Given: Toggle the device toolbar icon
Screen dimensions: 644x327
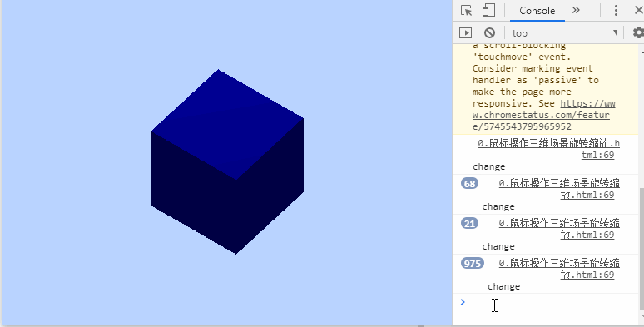Looking at the screenshot, I should [488, 10].
